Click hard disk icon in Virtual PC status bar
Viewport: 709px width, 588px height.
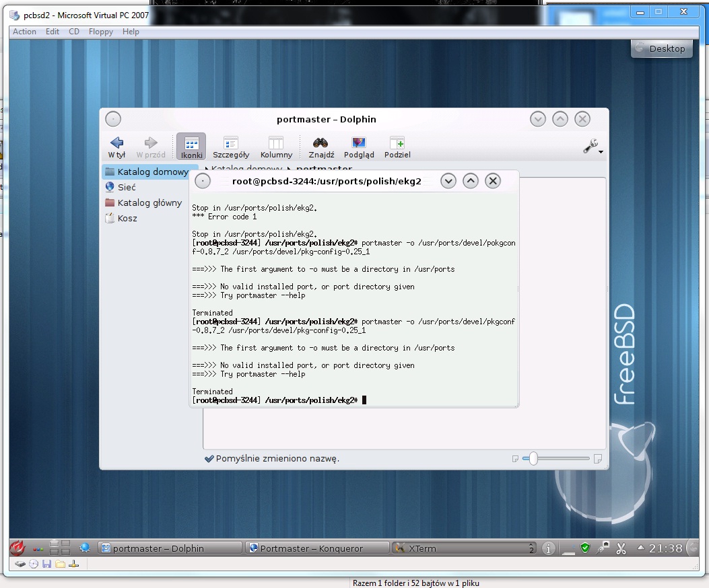coord(20,564)
